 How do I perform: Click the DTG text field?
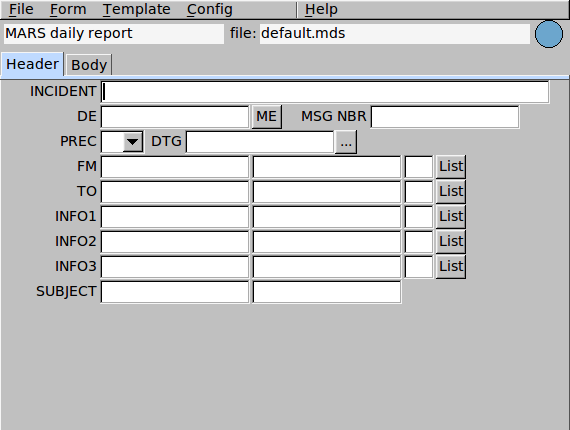[x=260, y=142]
